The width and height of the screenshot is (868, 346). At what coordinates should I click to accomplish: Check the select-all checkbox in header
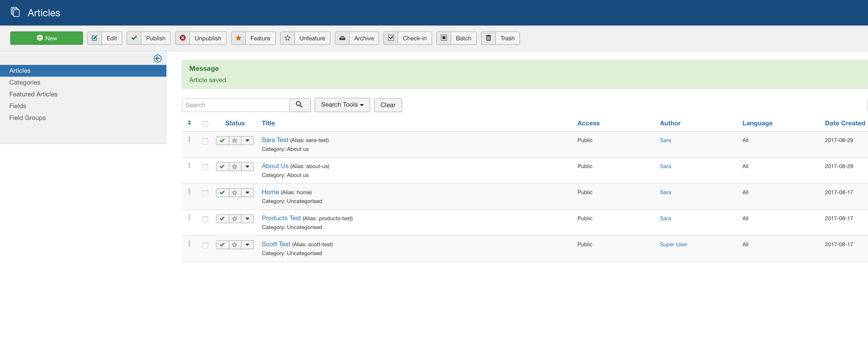pos(205,124)
